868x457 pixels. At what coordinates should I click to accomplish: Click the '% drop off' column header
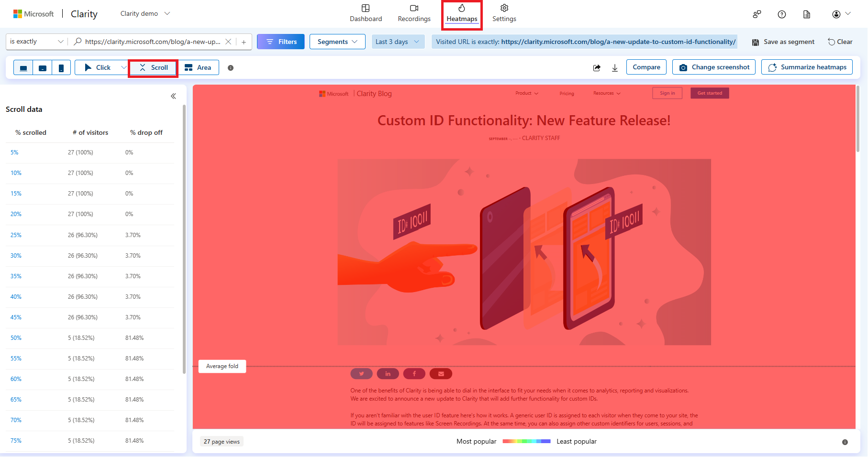[x=146, y=132]
